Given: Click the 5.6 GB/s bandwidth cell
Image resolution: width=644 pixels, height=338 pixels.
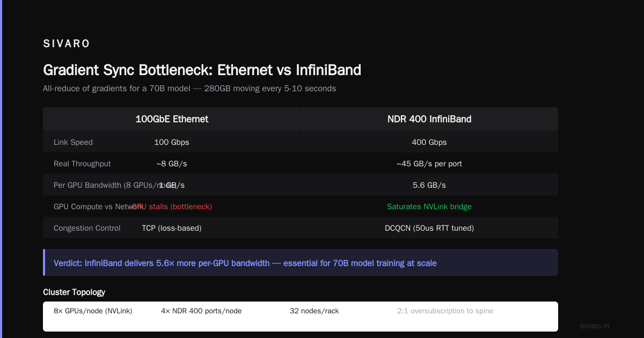Looking at the screenshot, I should [429, 185].
